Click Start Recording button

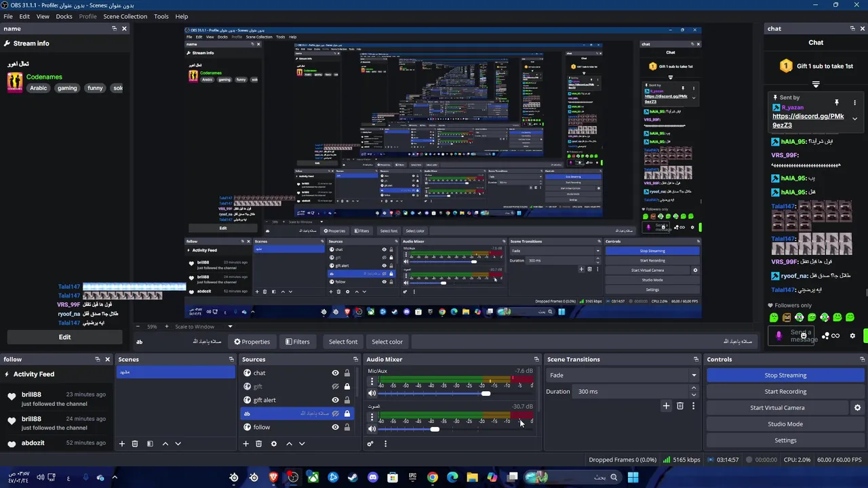click(x=785, y=391)
